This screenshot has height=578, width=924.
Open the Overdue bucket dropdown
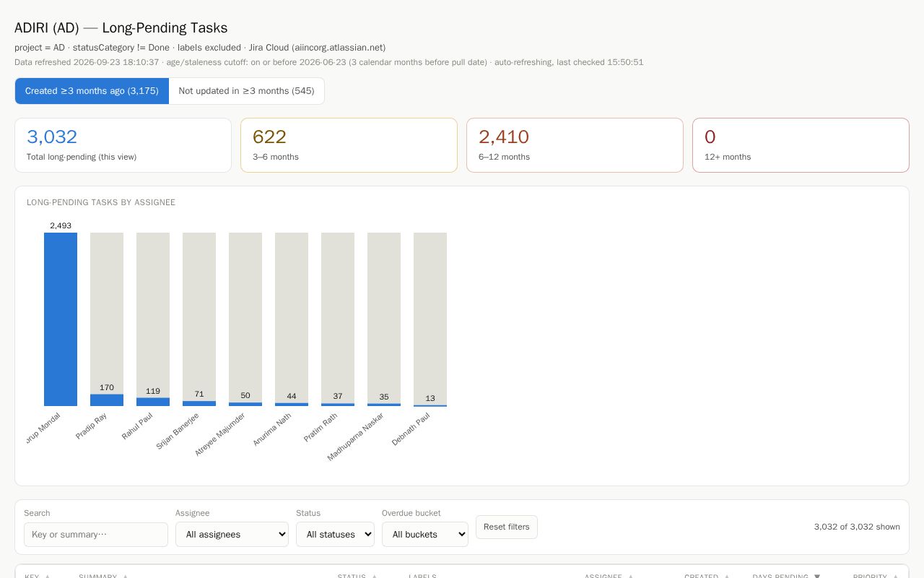(x=425, y=535)
